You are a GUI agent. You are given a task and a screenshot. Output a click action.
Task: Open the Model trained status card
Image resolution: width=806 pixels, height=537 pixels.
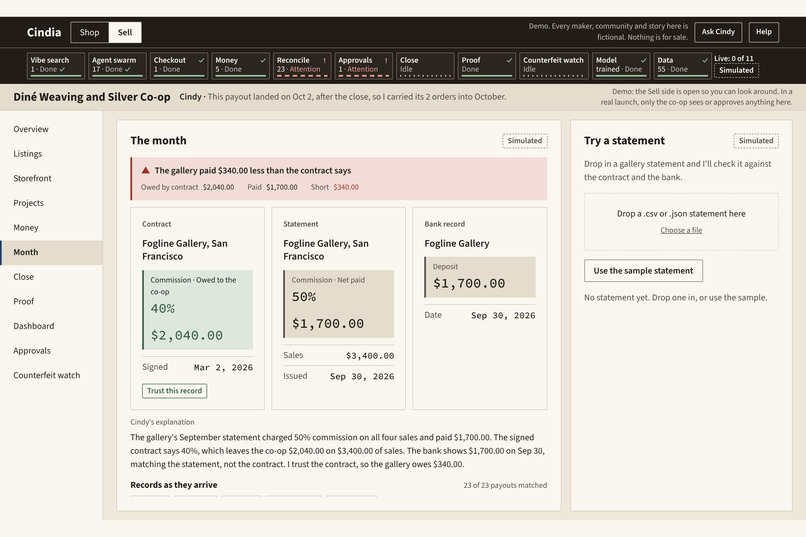click(621, 65)
